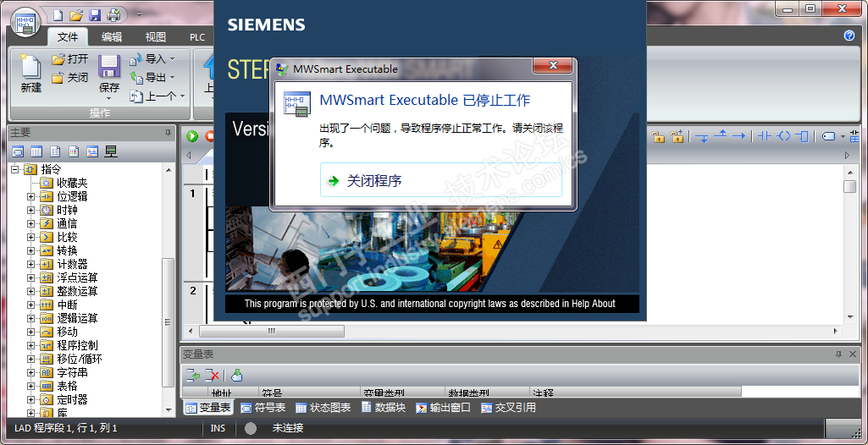
Task: Insert box instruction icon
Action: coord(802,136)
